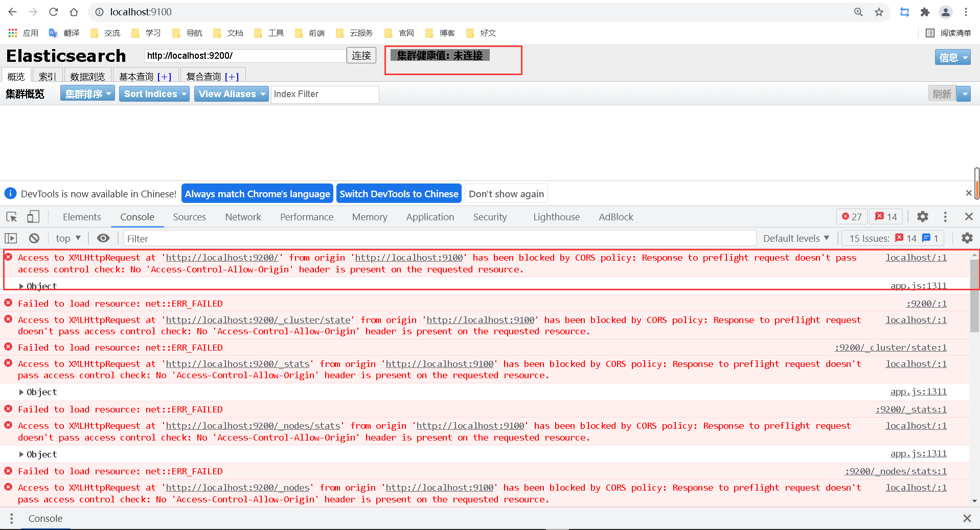Open the first app.js:1311 source link
Screen dimensions: 980x530
pos(918,286)
